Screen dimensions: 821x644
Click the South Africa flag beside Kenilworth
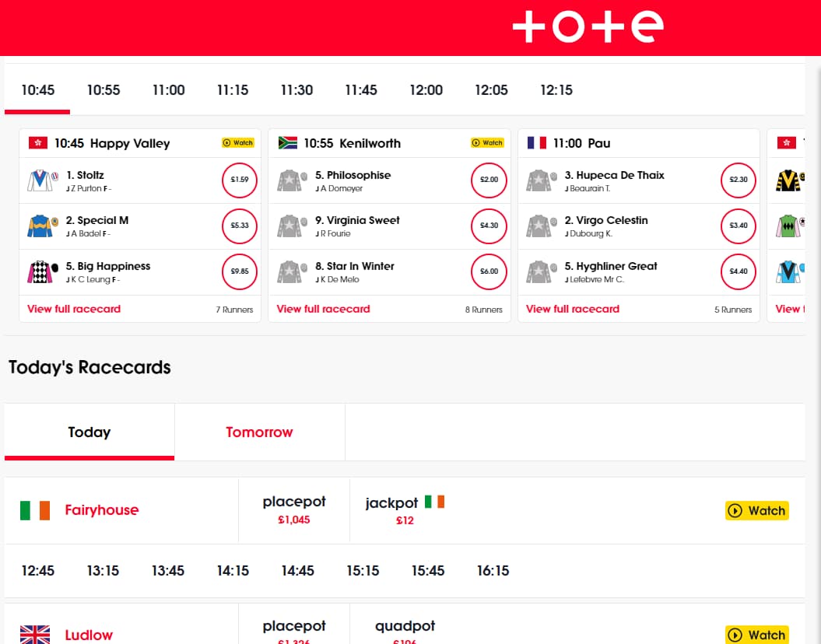tap(288, 143)
